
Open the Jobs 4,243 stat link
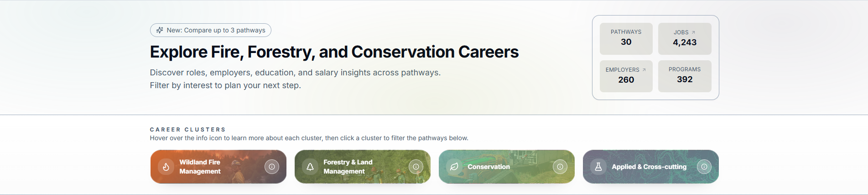(684, 39)
